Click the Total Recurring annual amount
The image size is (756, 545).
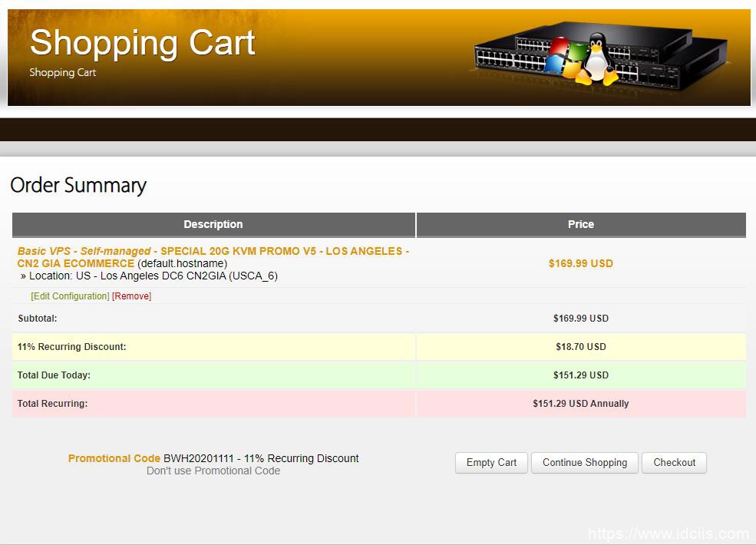[x=580, y=404]
